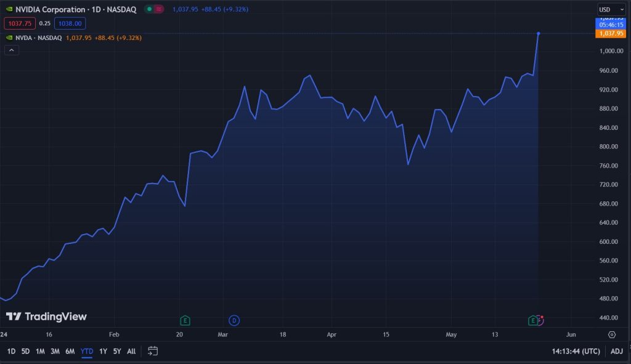Image resolution: width=631 pixels, height=364 pixels.
Task: Toggle the red pill indicator in the legend
Action: (x=158, y=9)
